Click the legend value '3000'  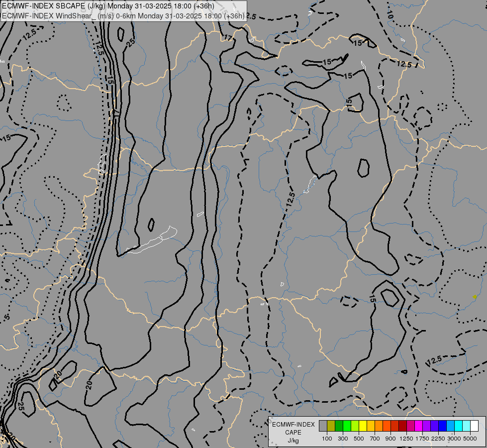click(454, 439)
